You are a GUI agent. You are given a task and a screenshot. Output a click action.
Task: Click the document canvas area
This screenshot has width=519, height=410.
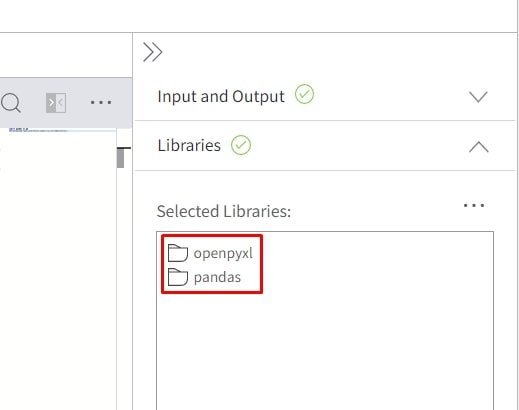pos(58,267)
